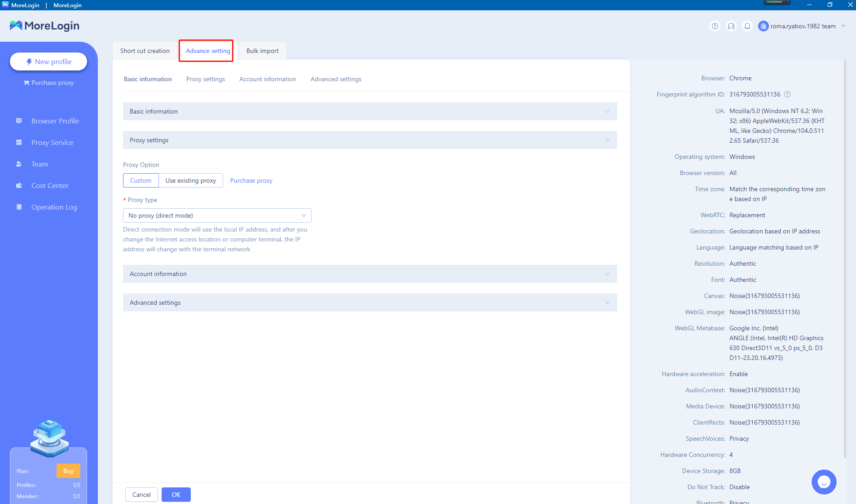
Task: Click the Device Storage 8GB value
Action: pyautogui.click(x=735, y=471)
